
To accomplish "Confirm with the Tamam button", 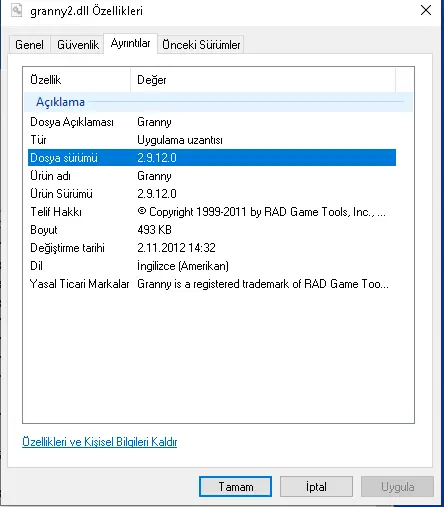I will pyautogui.click(x=235, y=487).
